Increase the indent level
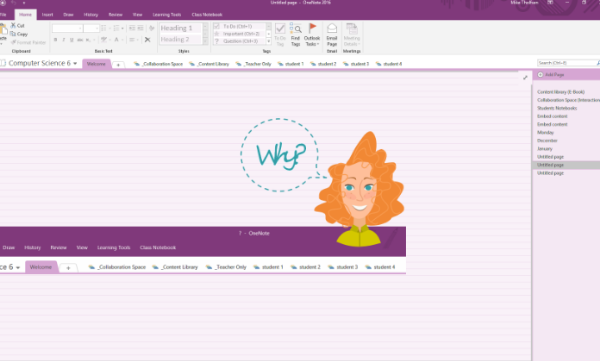This screenshot has width=600, height=361. click(140, 28)
